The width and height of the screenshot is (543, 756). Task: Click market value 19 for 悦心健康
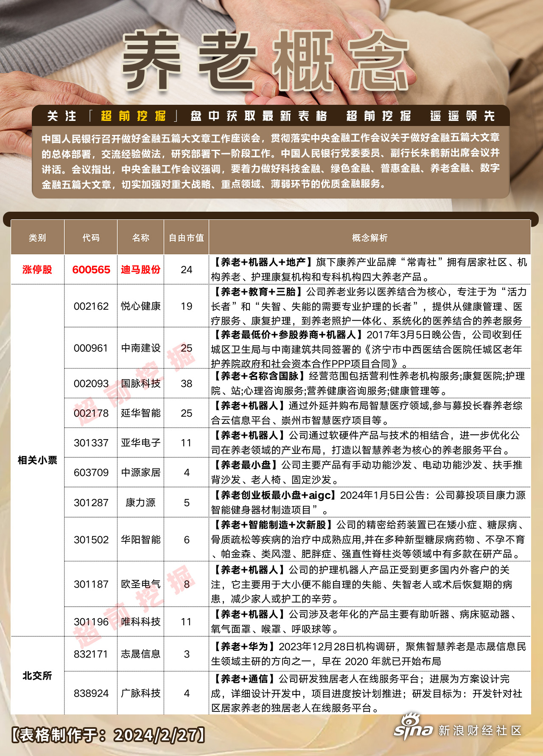(x=187, y=306)
